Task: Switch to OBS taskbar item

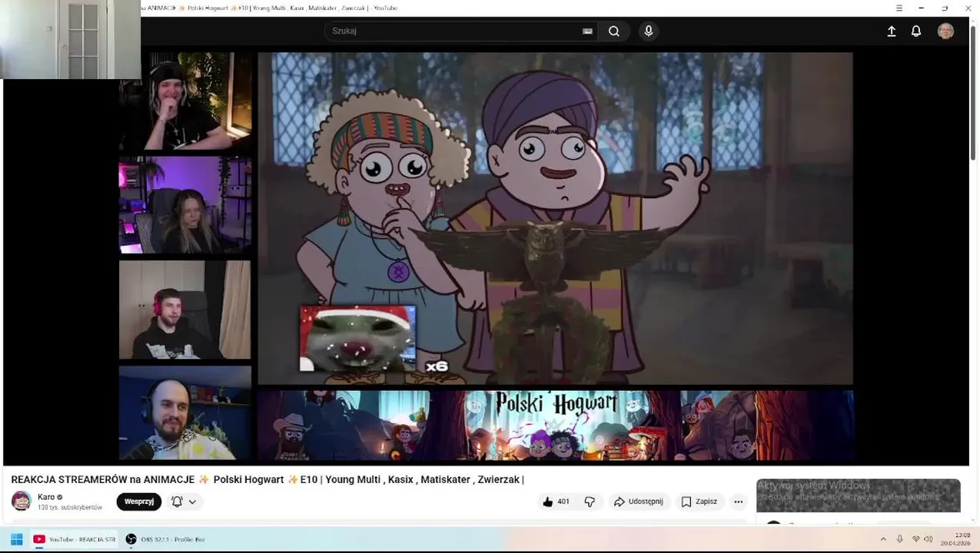Action: point(165,539)
